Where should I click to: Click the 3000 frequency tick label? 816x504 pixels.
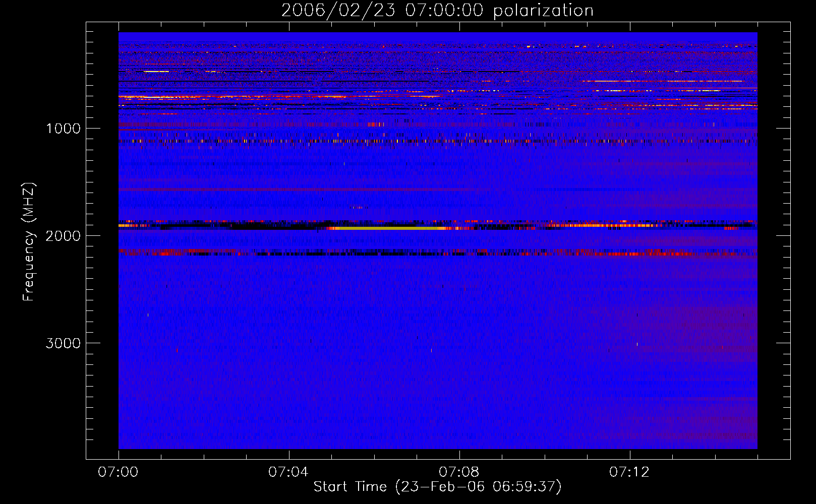(63, 343)
